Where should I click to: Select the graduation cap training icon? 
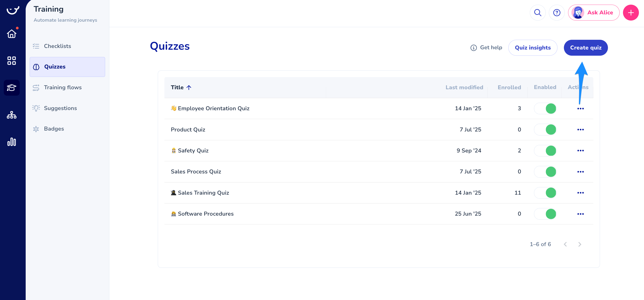pos(12,88)
